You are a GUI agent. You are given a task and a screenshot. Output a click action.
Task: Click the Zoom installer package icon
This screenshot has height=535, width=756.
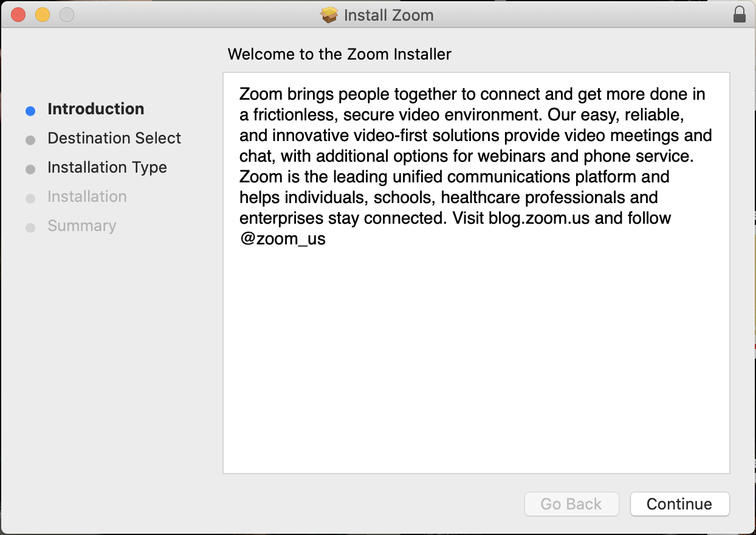click(329, 15)
